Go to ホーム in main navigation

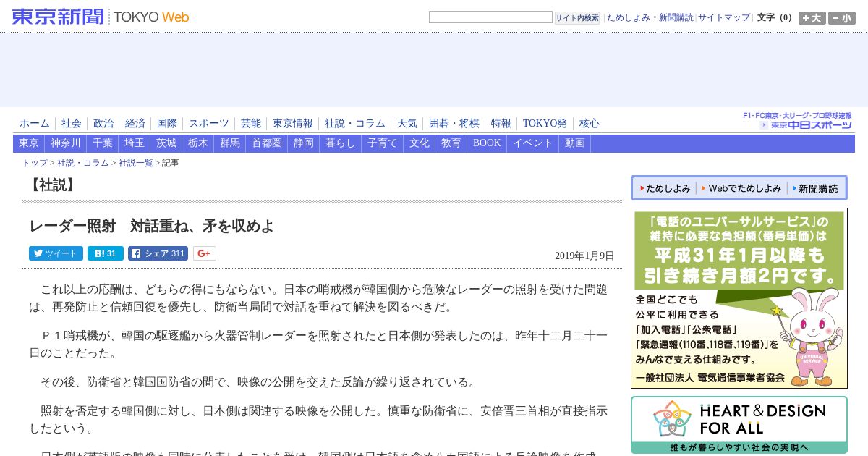[x=35, y=124]
